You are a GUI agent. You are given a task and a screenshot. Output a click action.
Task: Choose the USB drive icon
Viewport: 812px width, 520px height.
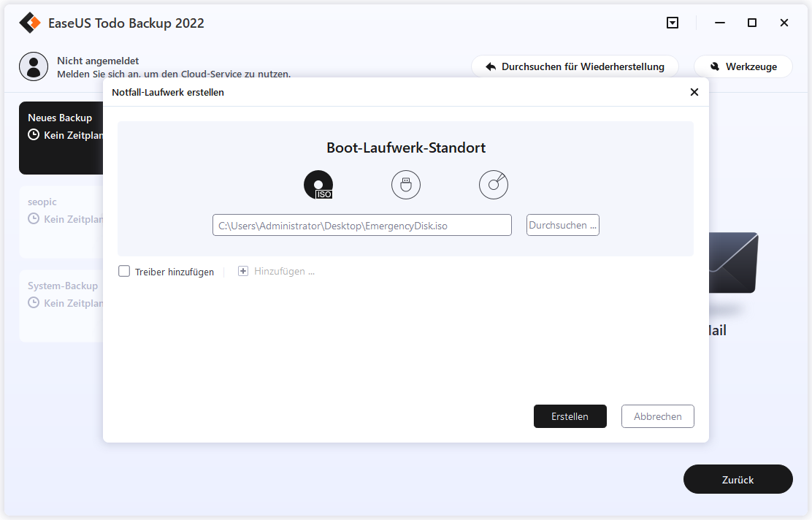coord(406,185)
